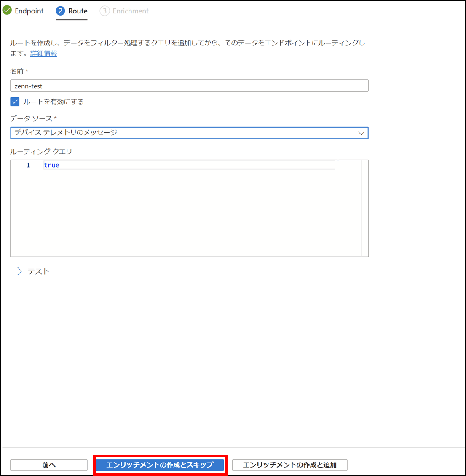The image size is (466, 476).
Task: Click エンリッチメントの作成とスキップ button
Action: tap(160, 465)
